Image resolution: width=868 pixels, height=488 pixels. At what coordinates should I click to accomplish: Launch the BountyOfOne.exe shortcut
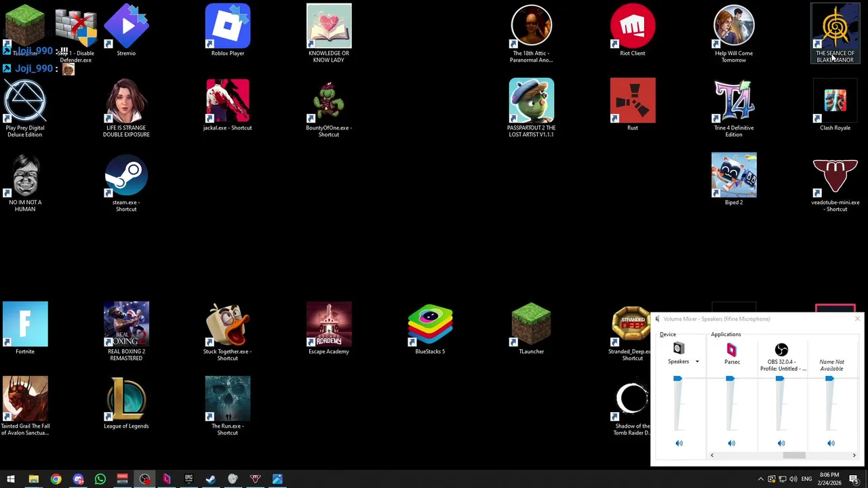[x=329, y=108]
